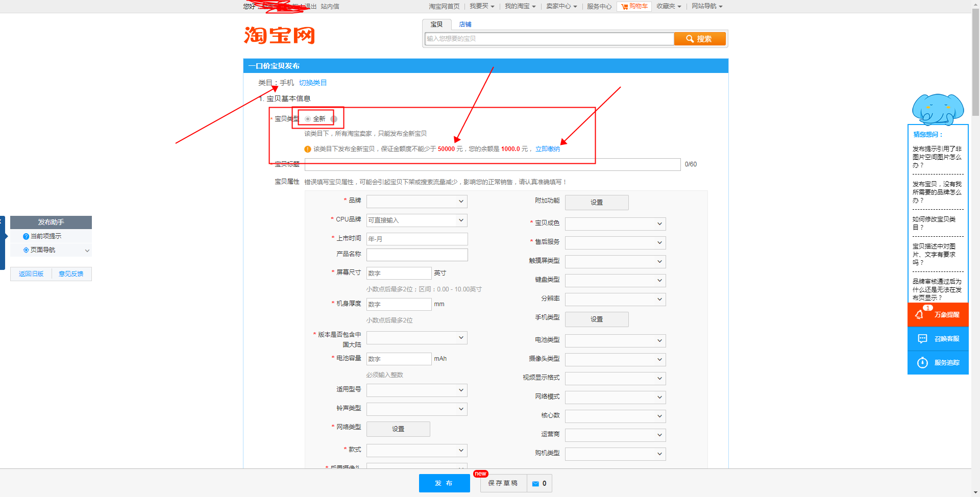Image resolution: width=980 pixels, height=497 pixels.
Task: Open the 品牌 dropdown
Action: (417, 202)
